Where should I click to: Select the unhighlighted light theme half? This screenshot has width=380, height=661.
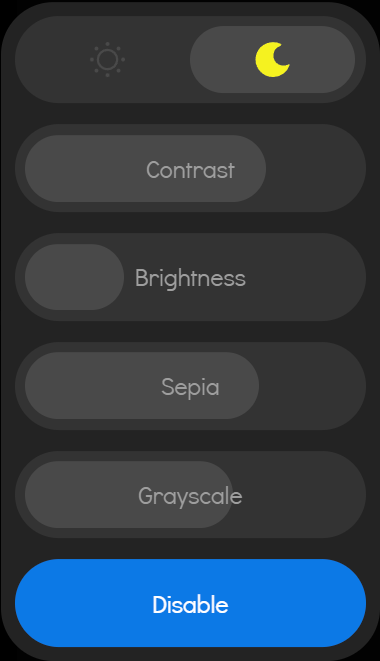[102, 59]
